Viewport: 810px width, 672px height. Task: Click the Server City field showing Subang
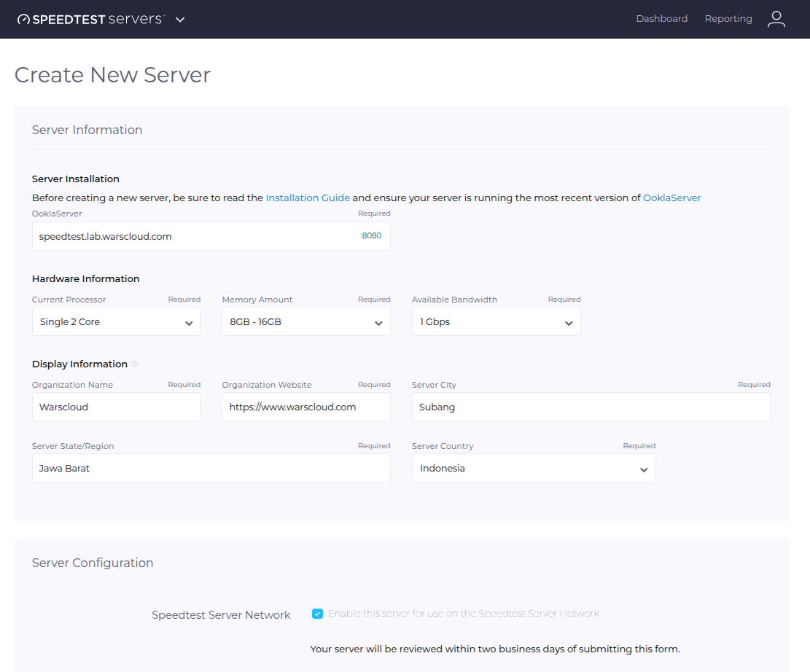point(591,407)
